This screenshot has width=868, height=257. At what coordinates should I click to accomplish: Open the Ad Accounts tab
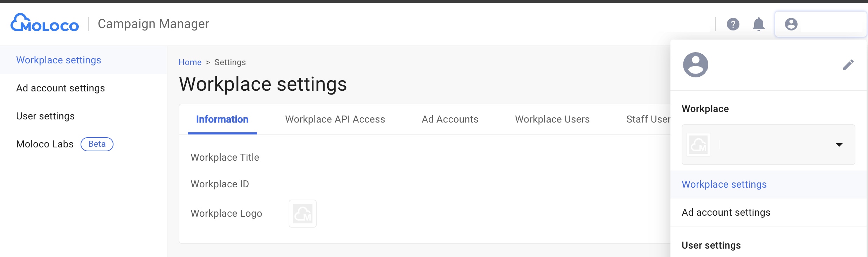[x=450, y=119]
